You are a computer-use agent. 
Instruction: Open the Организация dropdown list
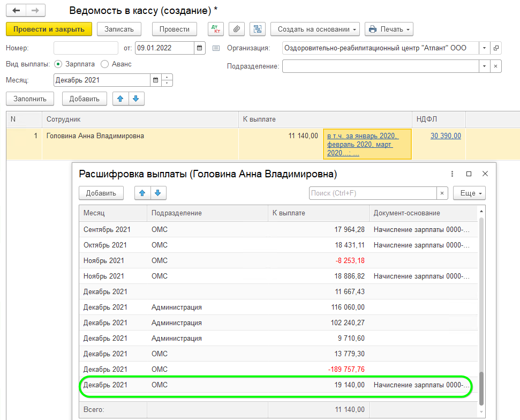tap(484, 48)
